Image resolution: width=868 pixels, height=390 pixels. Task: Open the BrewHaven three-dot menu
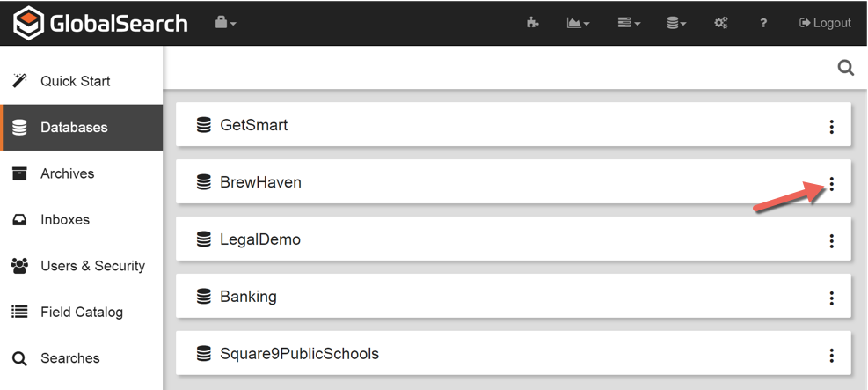831,184
